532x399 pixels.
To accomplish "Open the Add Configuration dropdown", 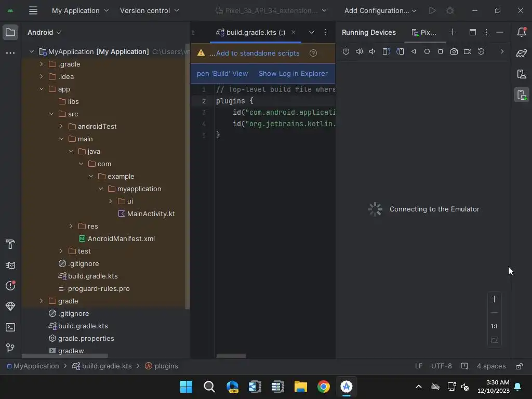I will 380,10.
